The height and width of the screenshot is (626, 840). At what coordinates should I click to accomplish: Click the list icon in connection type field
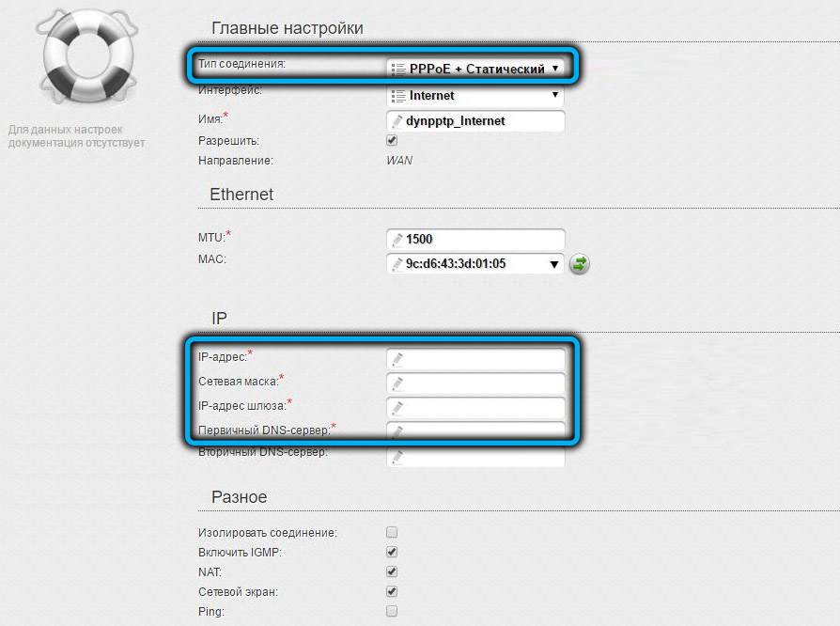(x=398, y=69)
